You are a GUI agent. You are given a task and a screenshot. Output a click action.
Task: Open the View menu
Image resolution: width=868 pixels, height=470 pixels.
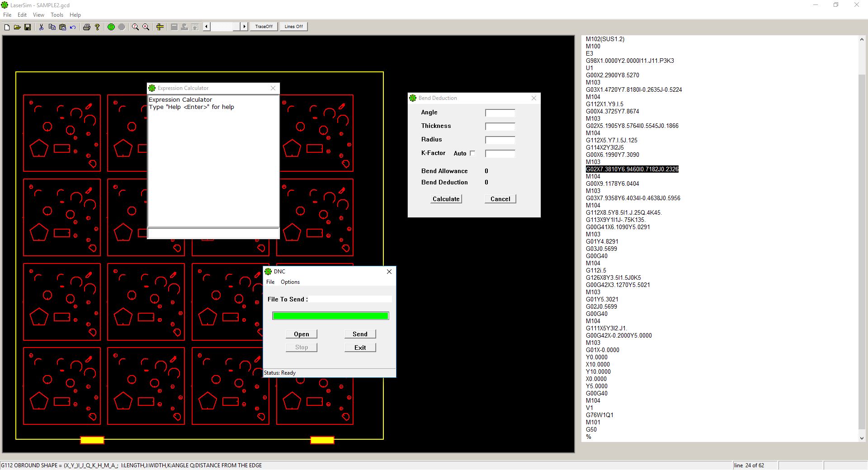pos(38,15)
